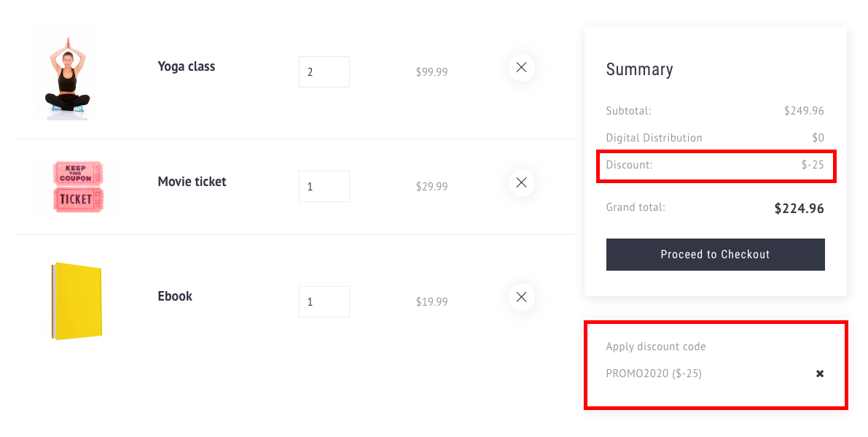
Task: Click the Subtotal amount $249.96
Action: coord(804,111)
